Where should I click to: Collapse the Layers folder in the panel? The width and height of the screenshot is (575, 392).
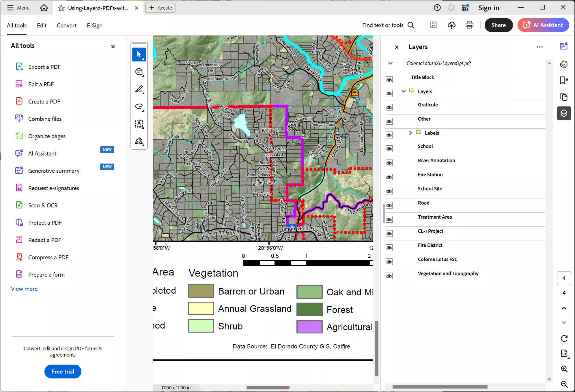[403, 91]
